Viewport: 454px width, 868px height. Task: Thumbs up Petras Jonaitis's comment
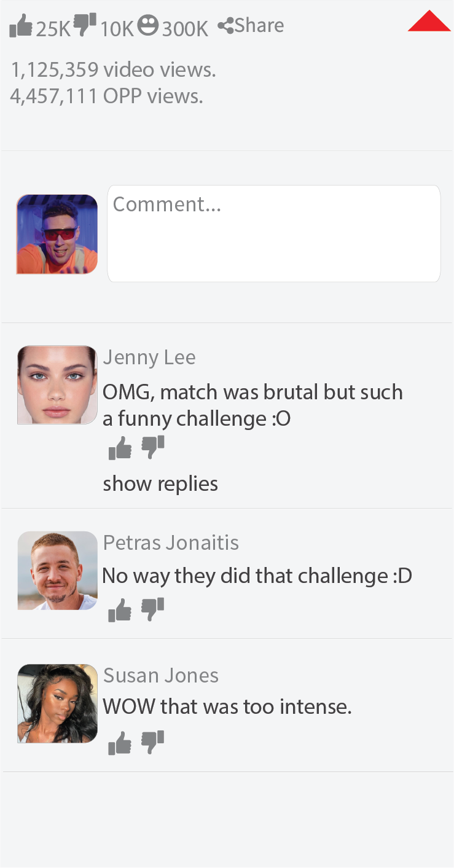pyautogui.click(x=120, y=611)
